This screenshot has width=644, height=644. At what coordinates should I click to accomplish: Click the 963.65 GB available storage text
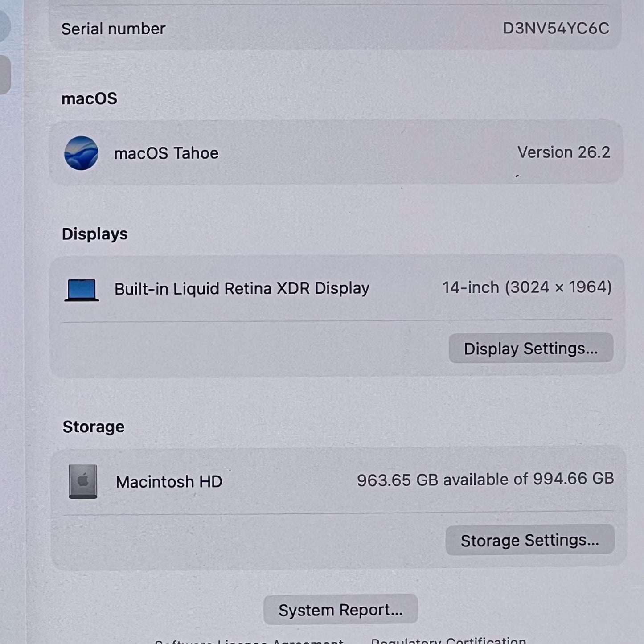pos(485,480)
